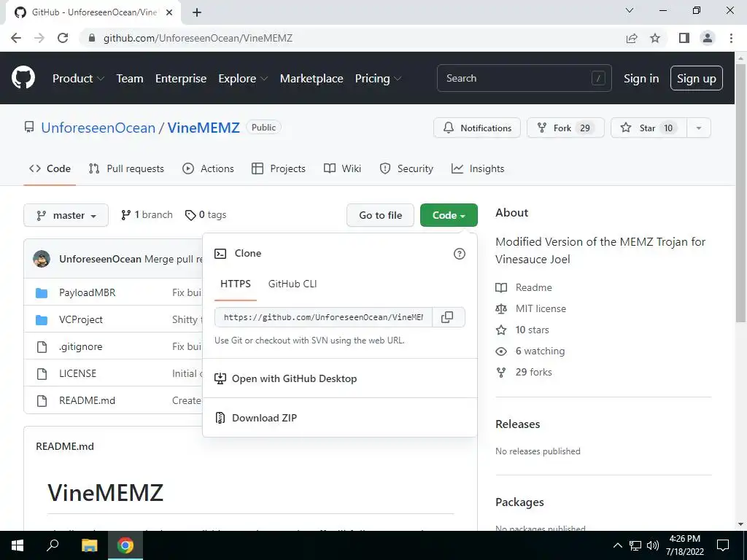Bookmark this page with the star icon
This screenshot has width=747, height=560.
pos(656,38)
